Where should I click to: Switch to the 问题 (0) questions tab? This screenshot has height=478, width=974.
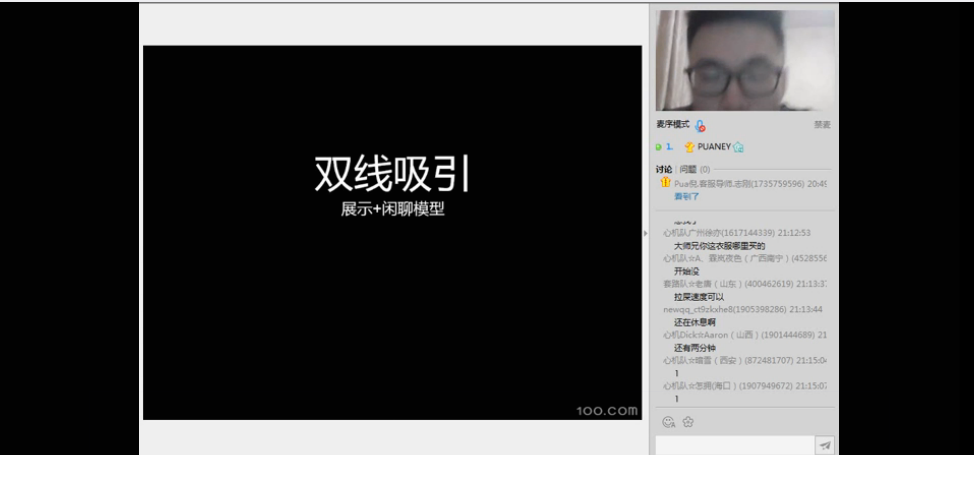tap(694, 169)
